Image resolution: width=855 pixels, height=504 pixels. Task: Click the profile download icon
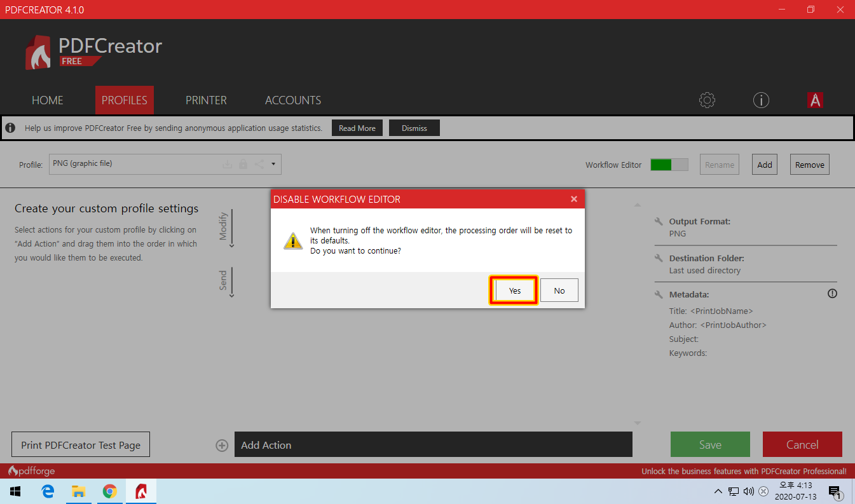click(x=227, y=164)
